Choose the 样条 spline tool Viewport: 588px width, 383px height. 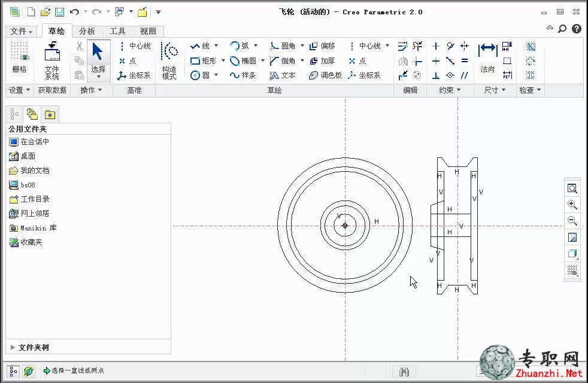pos(243,75)
